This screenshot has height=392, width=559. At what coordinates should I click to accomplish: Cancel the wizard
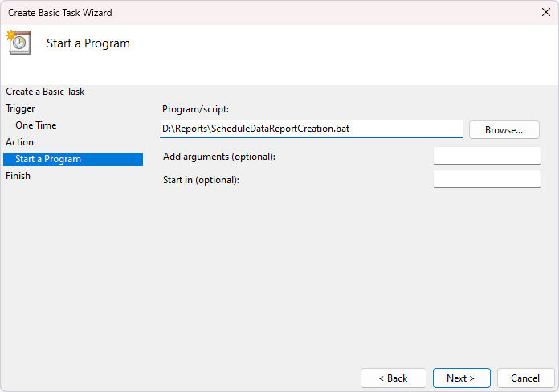point(525,378)
